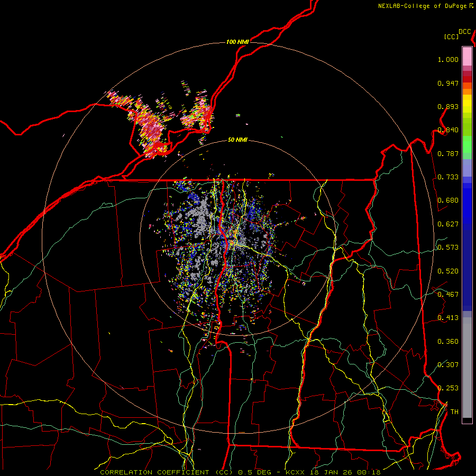Image resolution: width=476 pixels, height=476 pixels.
Task: Click the 0.627 color scale value
Action: pos(448,224)
